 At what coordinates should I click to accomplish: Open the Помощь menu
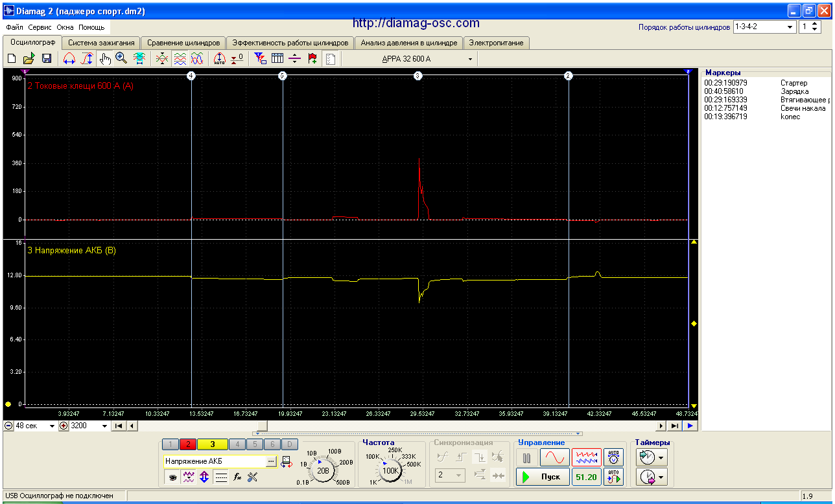click(x=91, y=28)
